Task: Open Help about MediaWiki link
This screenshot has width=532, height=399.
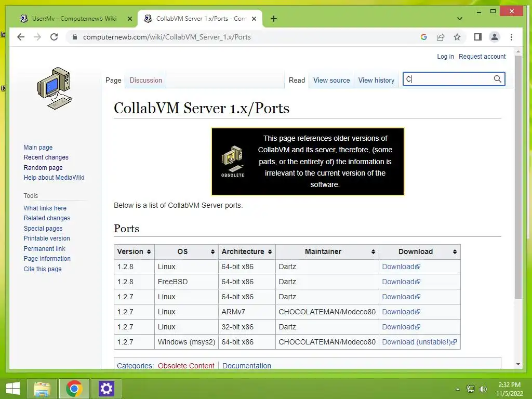Action: [54, 178]
